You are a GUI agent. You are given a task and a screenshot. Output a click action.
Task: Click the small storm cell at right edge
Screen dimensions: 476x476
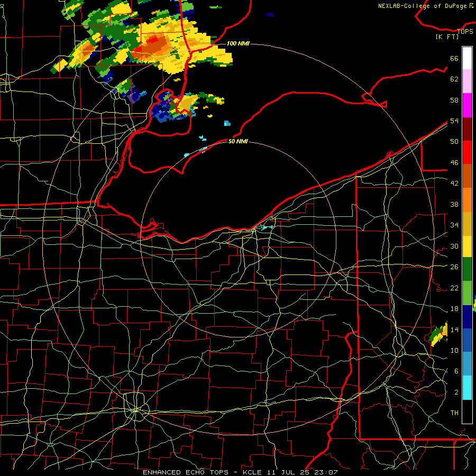439,335
